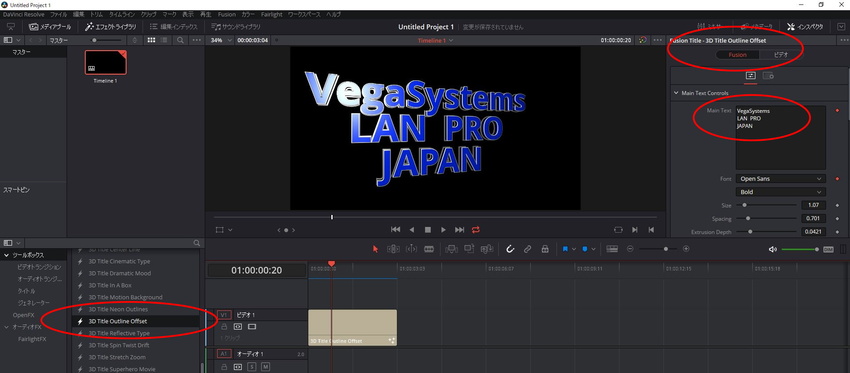Open the Flag color dropdown arrow
The width and height of the screenshot is (850, 373).
pos(574,249)
